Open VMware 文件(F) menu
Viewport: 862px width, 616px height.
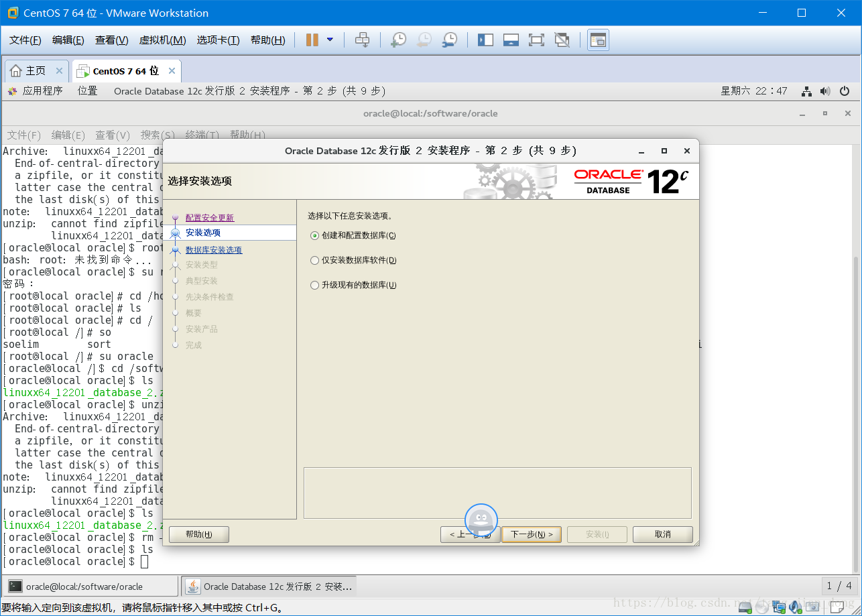[x=25, y=40]
